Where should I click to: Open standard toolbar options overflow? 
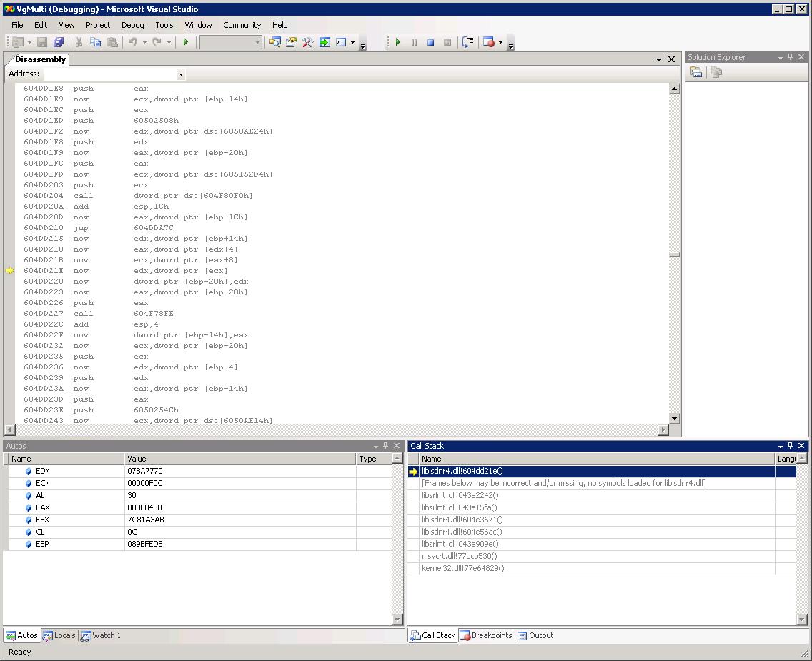click(x=363, y=44)
